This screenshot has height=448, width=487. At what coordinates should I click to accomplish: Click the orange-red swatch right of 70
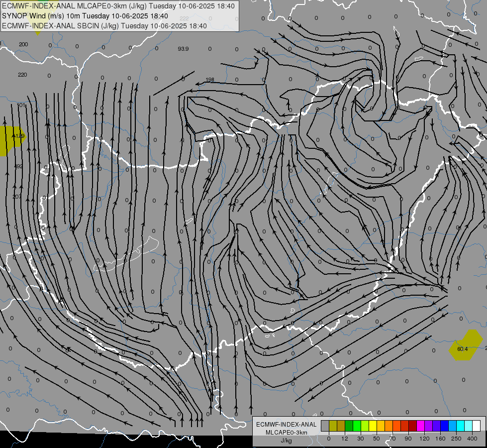tap(397, 426)
